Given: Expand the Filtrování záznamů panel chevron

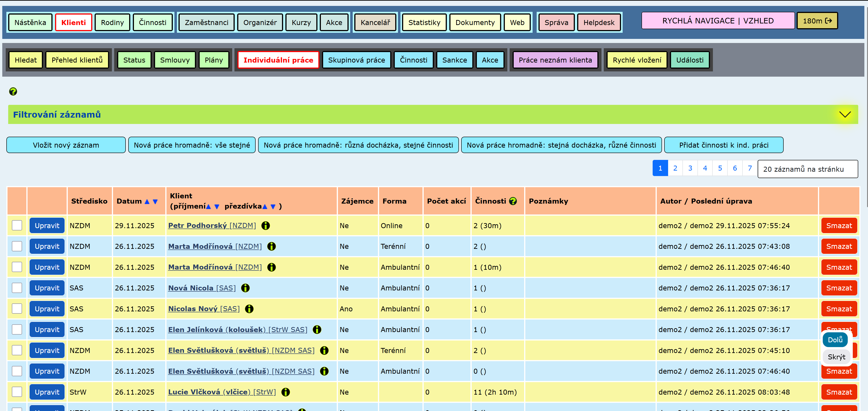Looking at the screenshot, I should click(845, 115).
